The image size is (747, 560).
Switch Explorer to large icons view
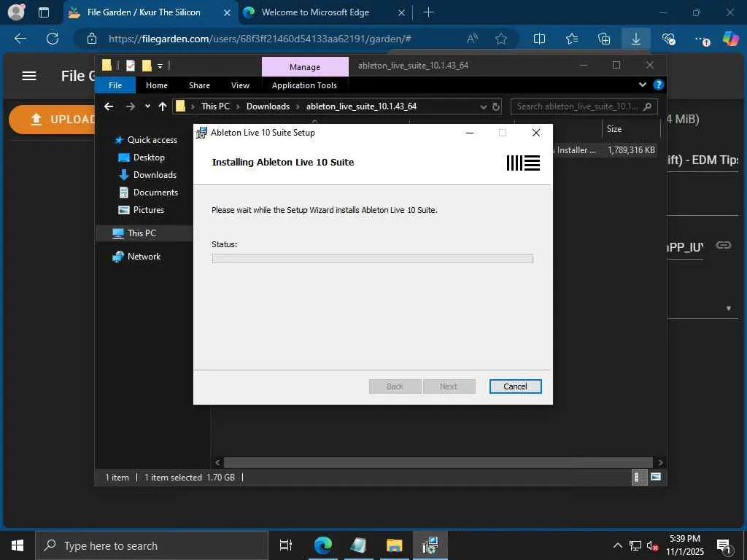tap(656, 477)
